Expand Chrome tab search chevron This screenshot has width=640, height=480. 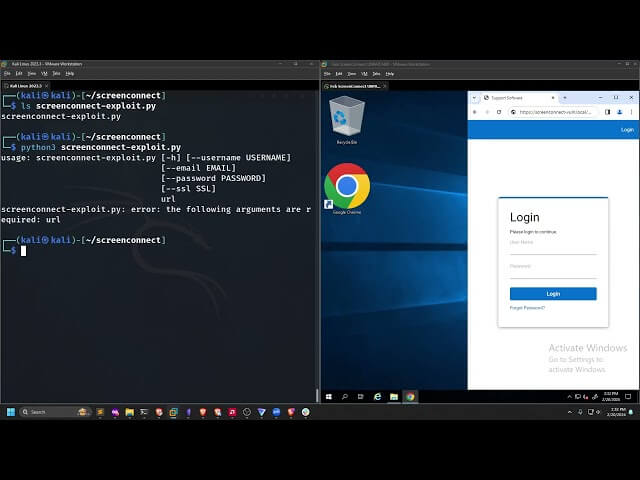(x=476, y=98)
